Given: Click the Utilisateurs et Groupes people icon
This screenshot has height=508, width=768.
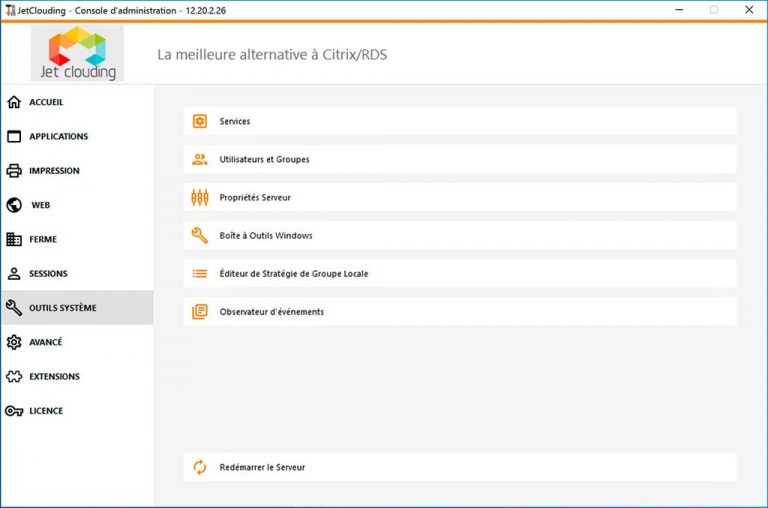Looking at the screenshot, I should 200,159.
